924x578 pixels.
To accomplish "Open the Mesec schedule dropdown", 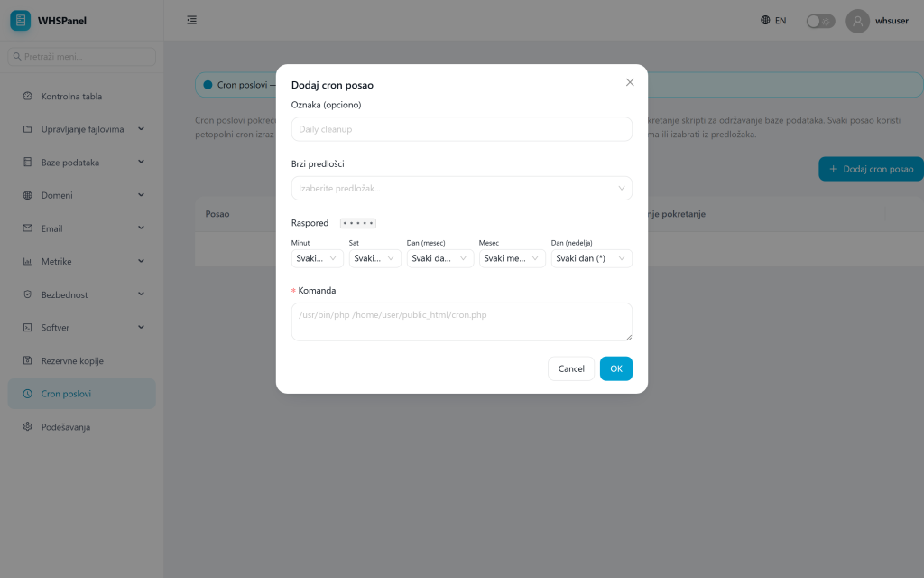I will [x=513, y=258].
